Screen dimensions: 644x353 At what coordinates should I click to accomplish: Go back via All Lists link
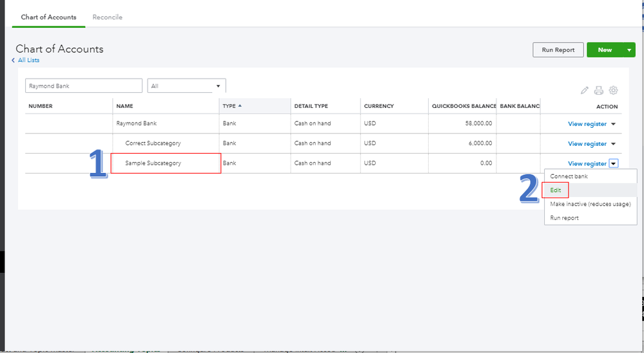click(x=28, y=60)
